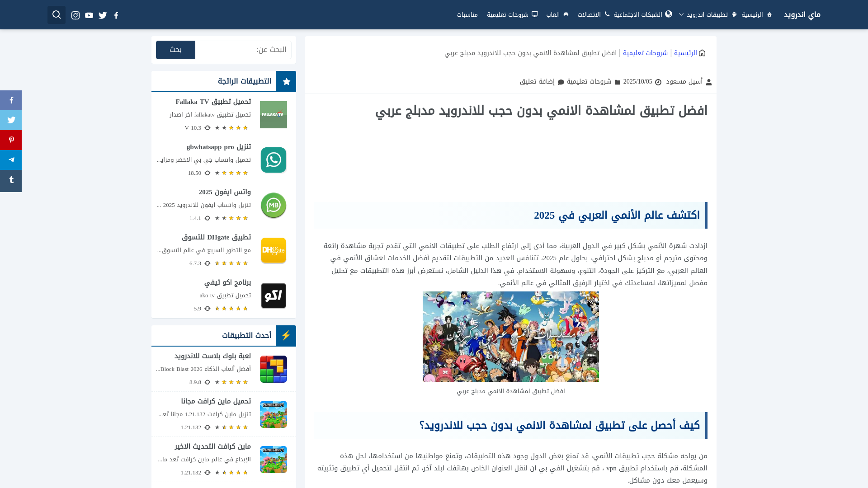Image resolution: width=868 pixels, height=488 pixels.
Task: Click the image caption افضل تطبيق لمشاهدة الانمي مدبلج عربي
Action: (511, 391)
